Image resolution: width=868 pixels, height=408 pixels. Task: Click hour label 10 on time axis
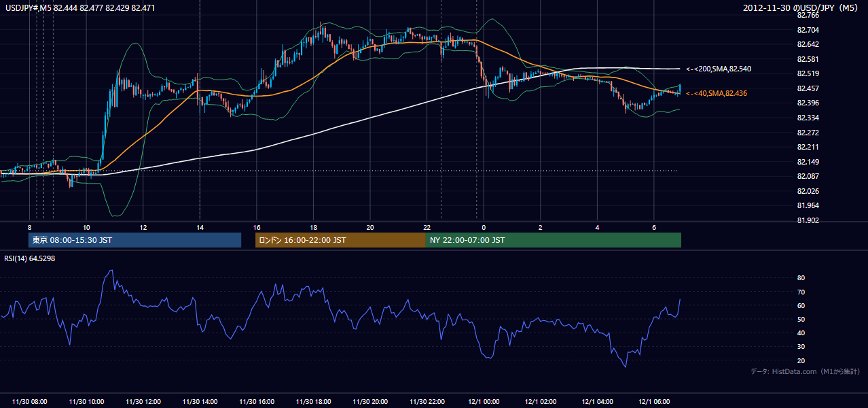(86, 227)
